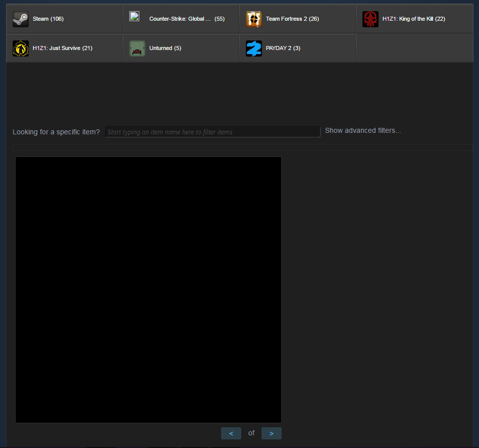Go to previous inventory page
This screenshot has width=479, height=448.
tap(231, 433)
